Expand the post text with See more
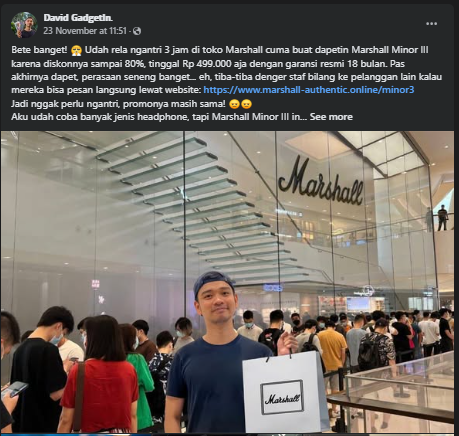Viewport: 459px width, 436px height. (x=331, y=117)
